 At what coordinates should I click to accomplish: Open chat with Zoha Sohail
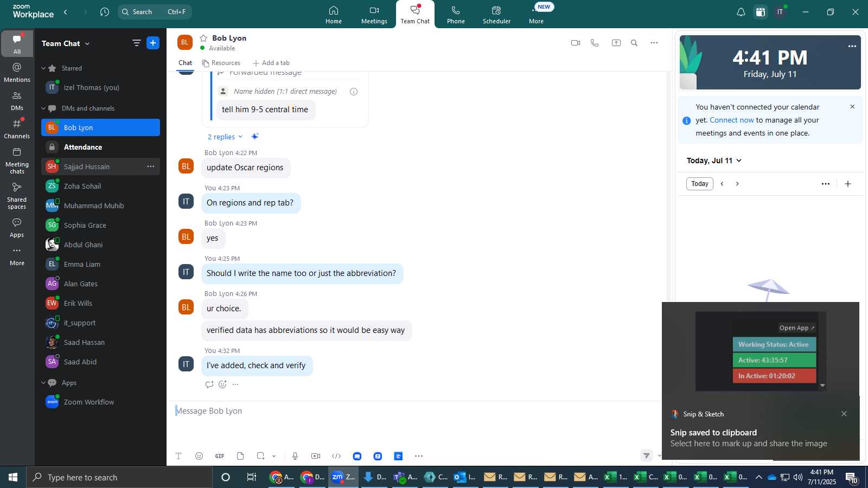click(x=100, y=186)
